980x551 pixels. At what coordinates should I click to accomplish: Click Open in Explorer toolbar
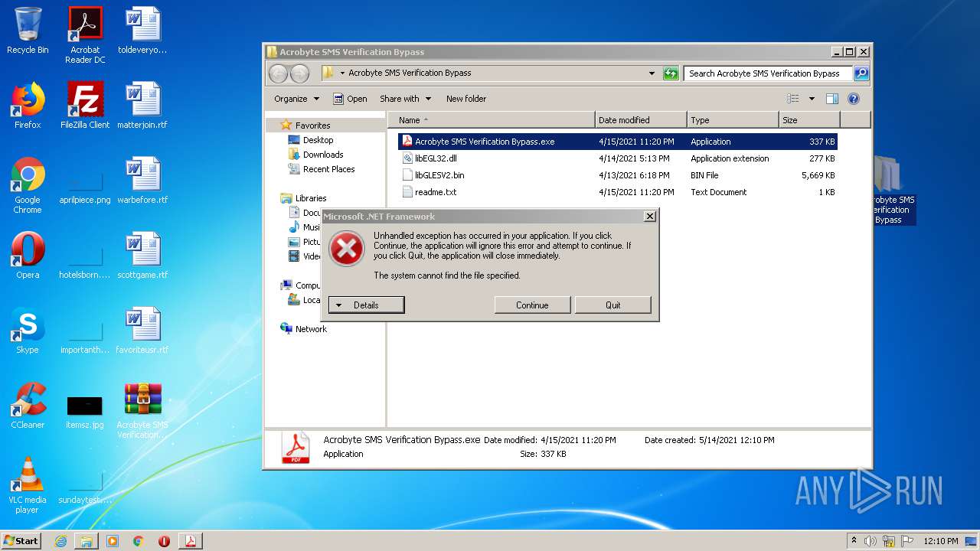(350, 99)
